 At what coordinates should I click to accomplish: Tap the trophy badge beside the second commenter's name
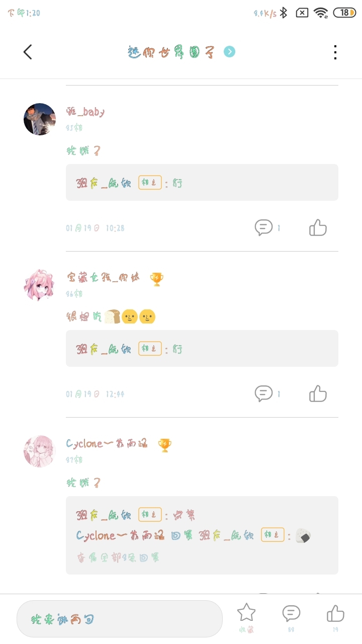[x=157, y=279]
